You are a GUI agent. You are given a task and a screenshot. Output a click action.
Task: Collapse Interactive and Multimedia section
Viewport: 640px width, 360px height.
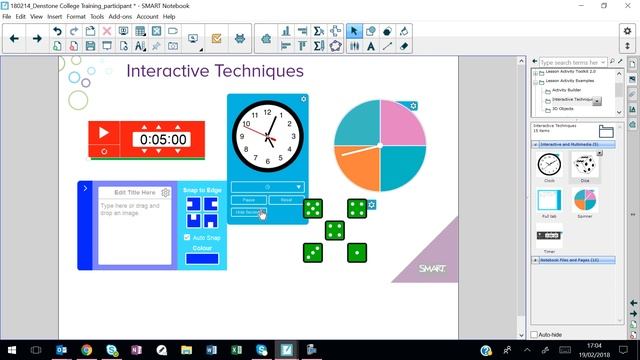(x=535, y=144)
